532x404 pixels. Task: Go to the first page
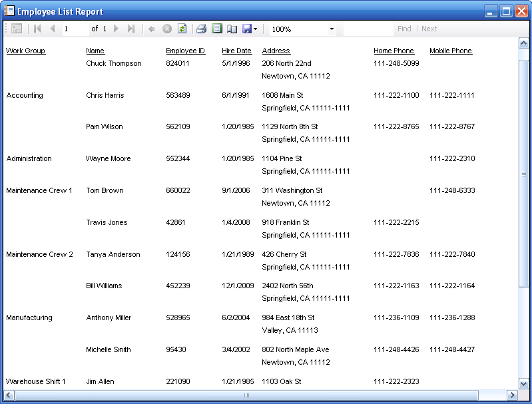[x=37, y=29]
